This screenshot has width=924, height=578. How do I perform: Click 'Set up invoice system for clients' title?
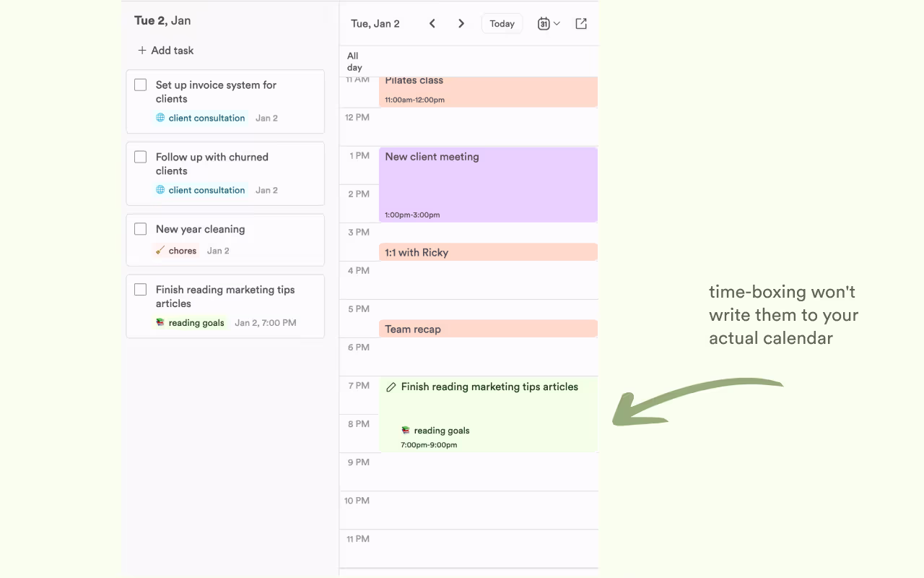(x=216, y=92)
